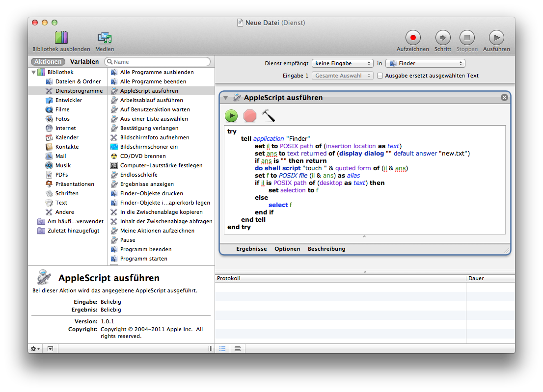543x392 pixels.
Task: Run the AppleScript with the green play button
Action: [x=231, y=116]
